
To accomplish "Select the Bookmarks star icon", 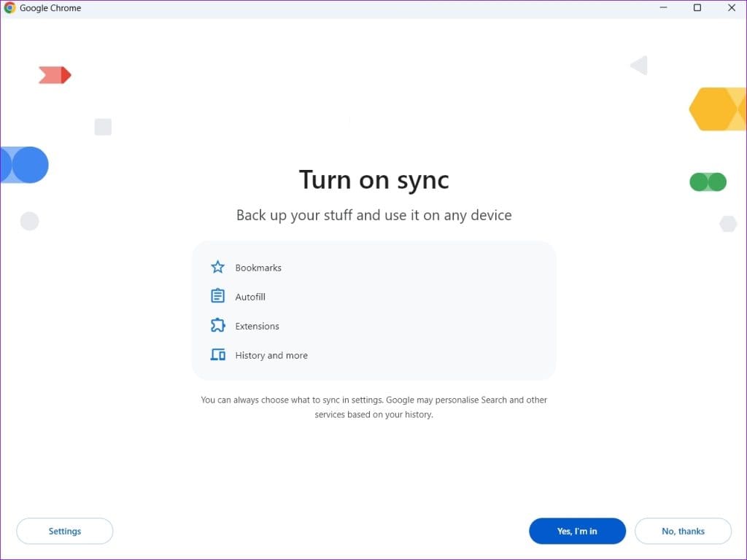I will tap(217, 267).
